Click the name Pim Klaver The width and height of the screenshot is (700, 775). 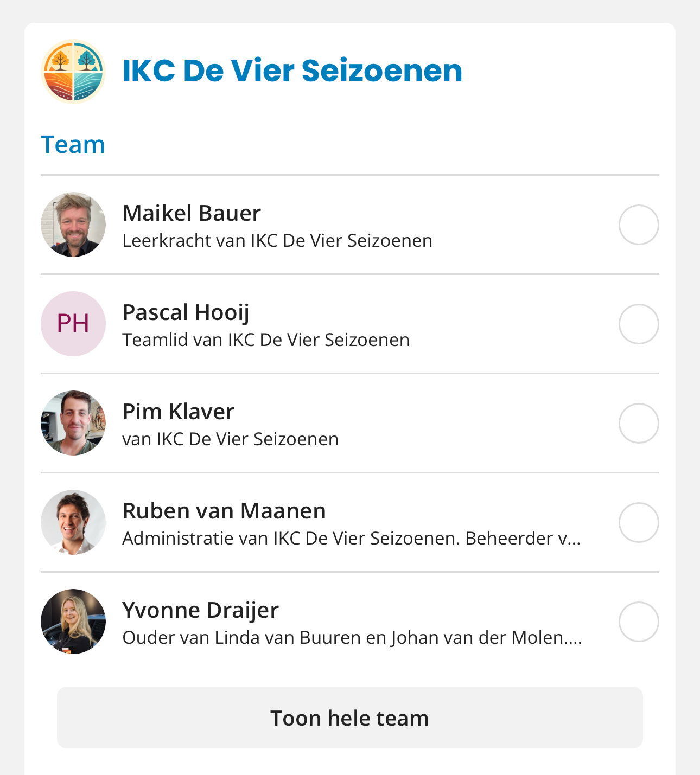[x=179, y=412]
